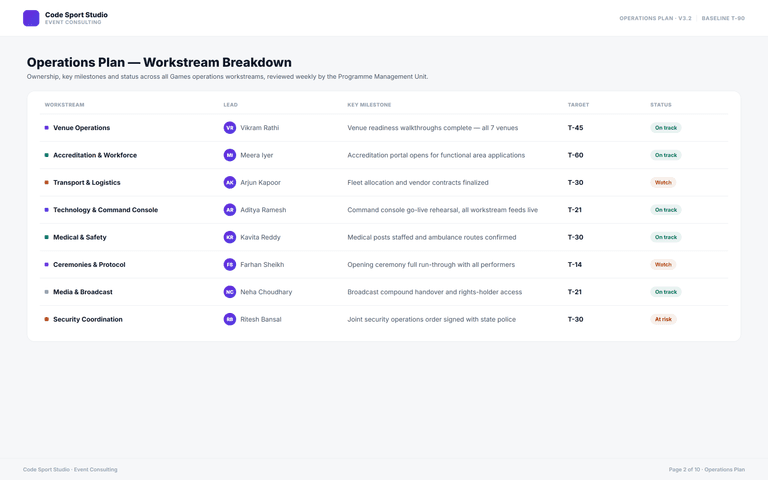The height and width of the screenshot is (480, 768).
Task: Click the On track badge for Accreditation & Workforce
Action: 666,155
